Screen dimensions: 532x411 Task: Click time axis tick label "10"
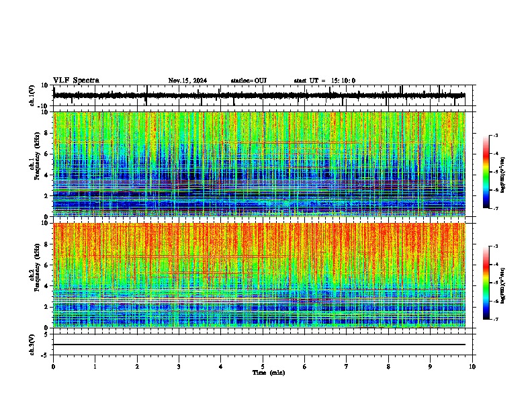472,367
